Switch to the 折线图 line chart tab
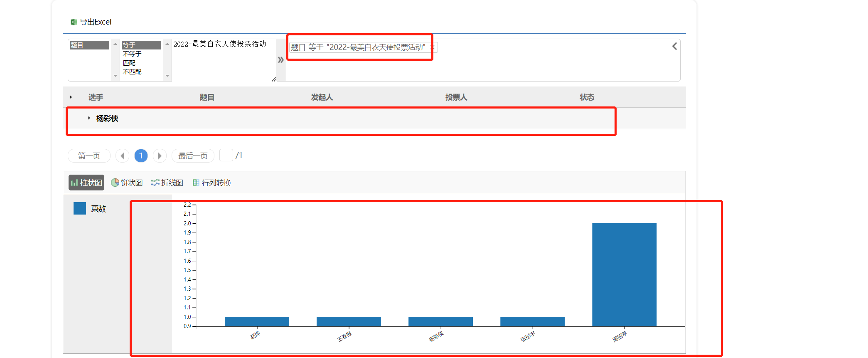868x358 pixels. (167, 183)
